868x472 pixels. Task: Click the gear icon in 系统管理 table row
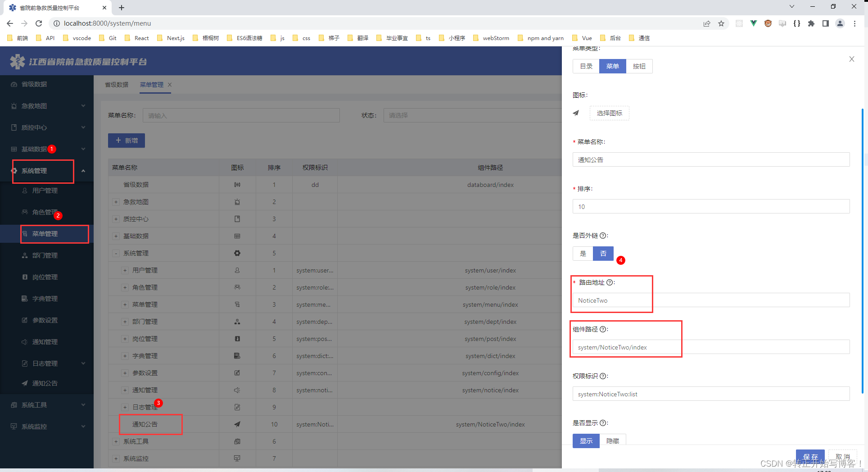237,253
